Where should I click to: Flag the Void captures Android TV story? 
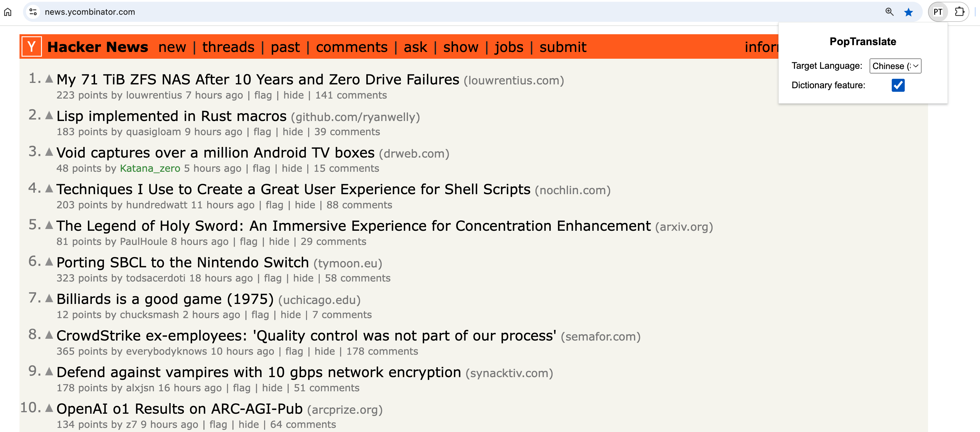(261, 168)
